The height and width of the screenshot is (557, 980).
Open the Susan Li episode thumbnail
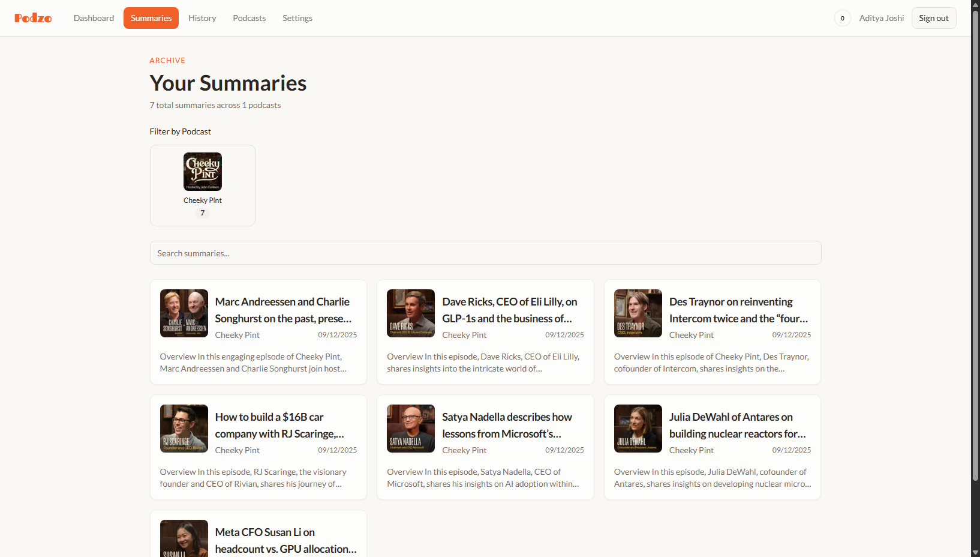point(184,538)
